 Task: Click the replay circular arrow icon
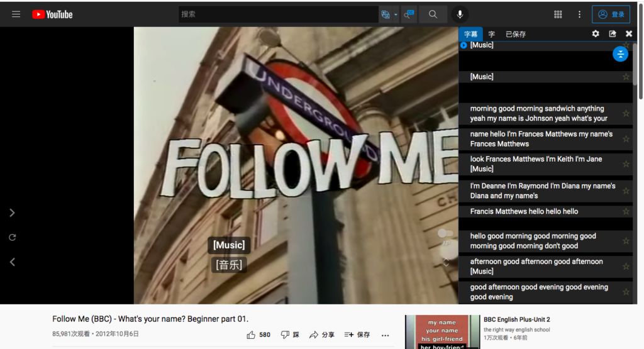click(x=13, y=237)
